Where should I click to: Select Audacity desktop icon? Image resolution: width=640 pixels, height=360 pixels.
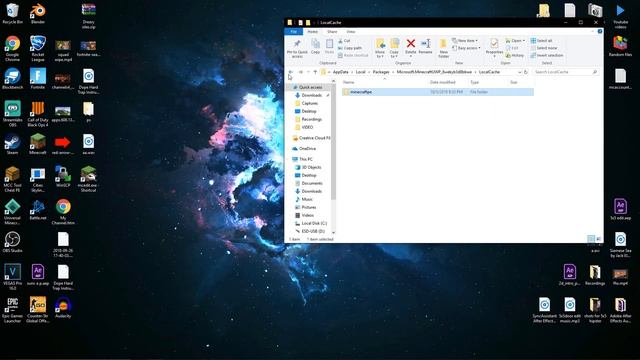[63, 308]
